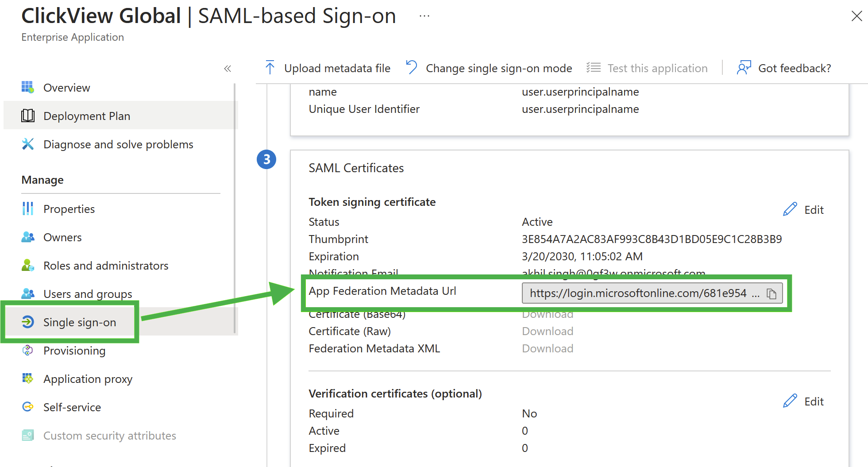
Task: Click the Test this application list icon
Action: pyautogui.click(x=594, y=68)
